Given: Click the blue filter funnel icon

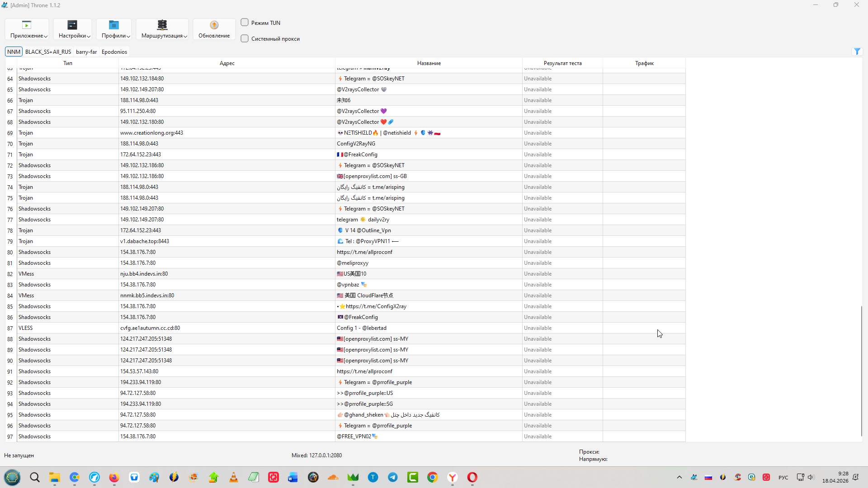Looking at the screenshot, I should coord(857,52).
